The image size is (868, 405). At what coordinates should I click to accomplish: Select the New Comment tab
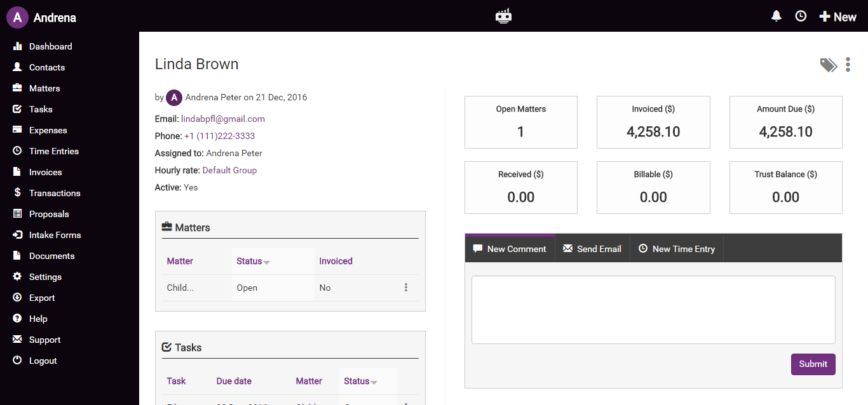[510, 249]
